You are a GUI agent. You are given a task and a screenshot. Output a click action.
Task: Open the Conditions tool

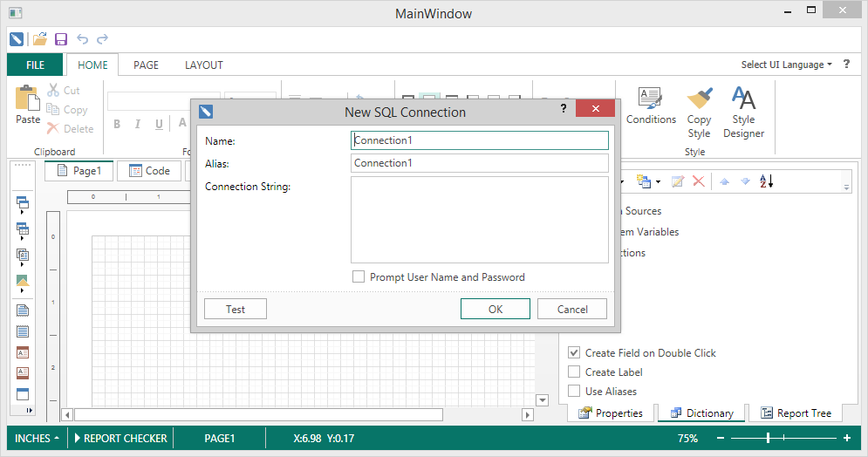(651, 106)
